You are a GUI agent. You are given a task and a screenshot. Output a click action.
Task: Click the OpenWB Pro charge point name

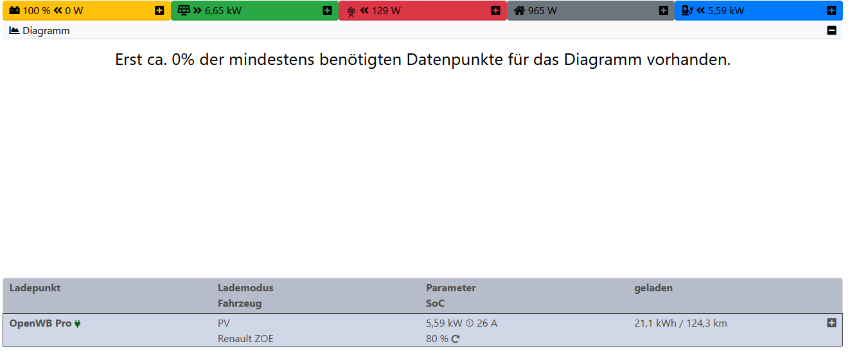(40, 323)
